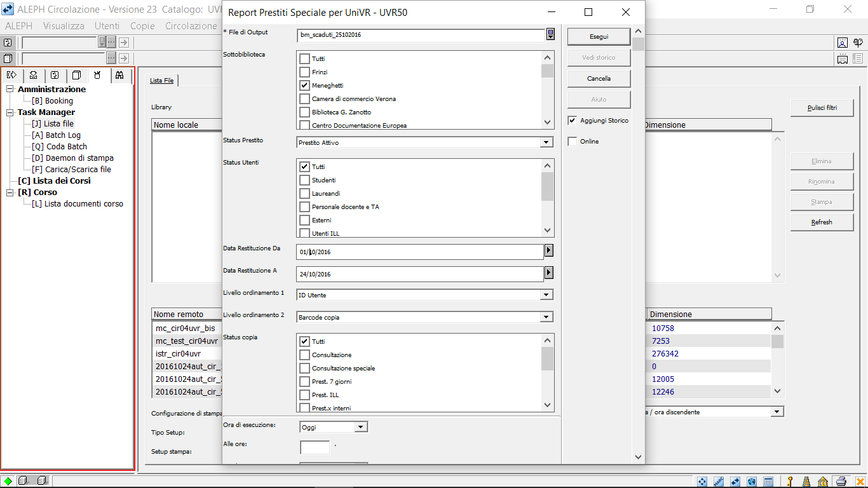Check the Tutti box under Sottobiblioteca
868x488 pixels.
click(304, 58)
